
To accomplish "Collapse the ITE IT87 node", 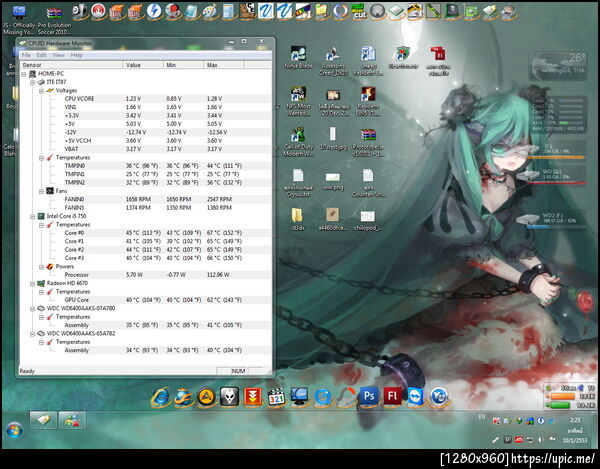I will [x=33, y=82].
